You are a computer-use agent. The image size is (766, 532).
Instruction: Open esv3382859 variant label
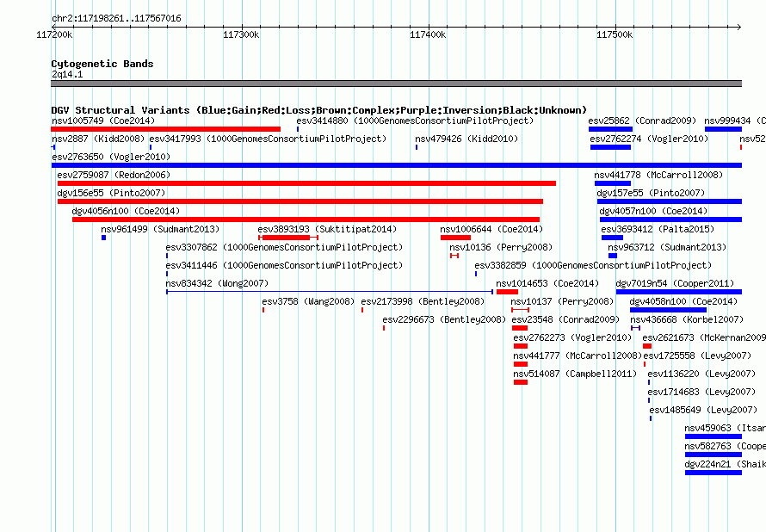pyautogui.click(x=593, y=265)
